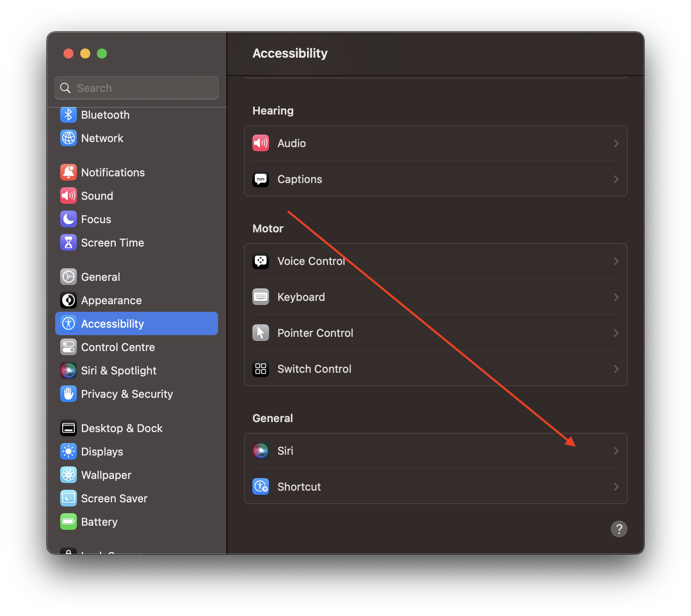Screen dimensions: 691x616
Task: Click the Search settings field
Action: (x=142, y=88)
